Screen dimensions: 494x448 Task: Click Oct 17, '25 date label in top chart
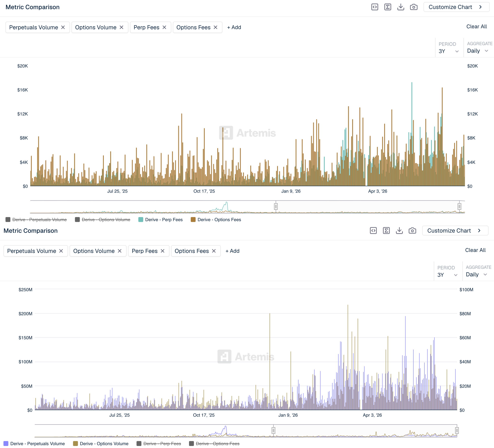[x=204, y=191]
